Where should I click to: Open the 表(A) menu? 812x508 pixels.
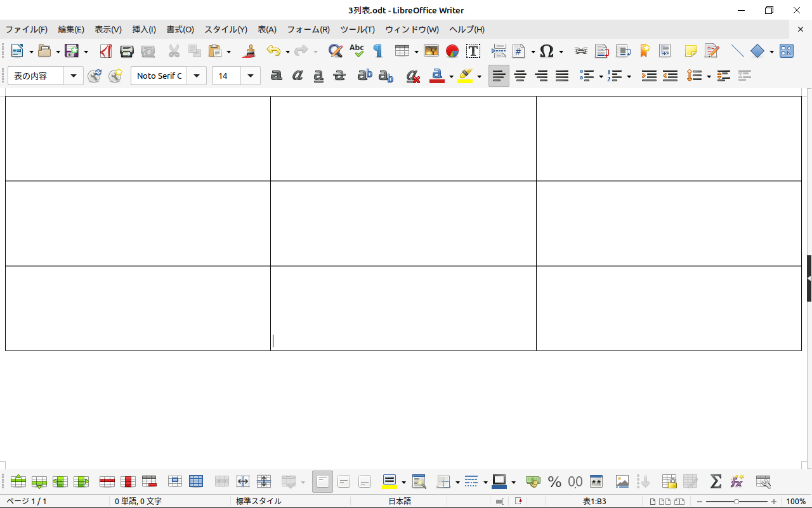pos(267,29)
